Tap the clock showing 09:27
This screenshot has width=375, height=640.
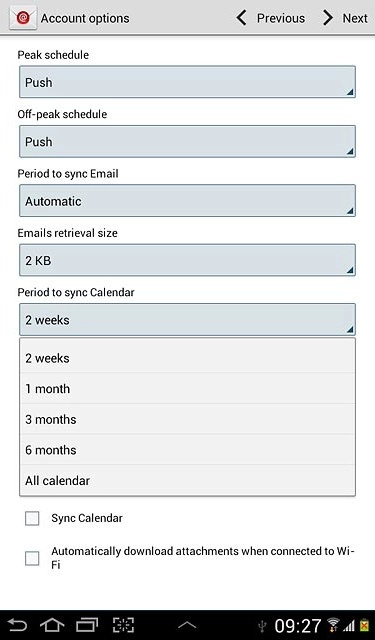coord(297,625)
